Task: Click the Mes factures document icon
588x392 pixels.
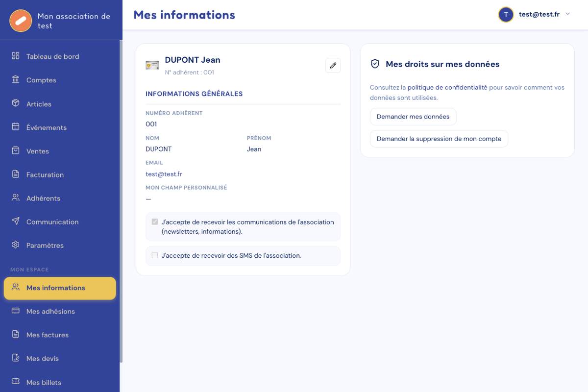Action: click(16, 334)
